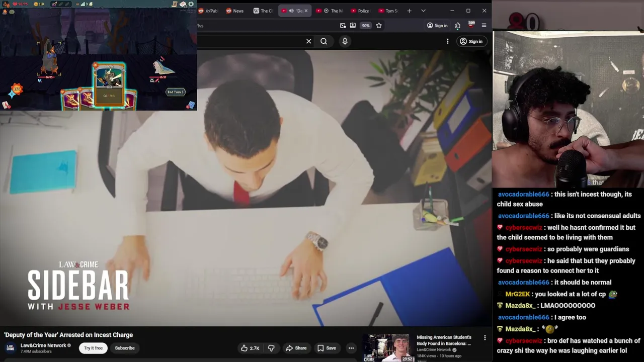Click the campfire relic icon below portrait
Screen dimensions: 644x362
[x=5, y=12]
